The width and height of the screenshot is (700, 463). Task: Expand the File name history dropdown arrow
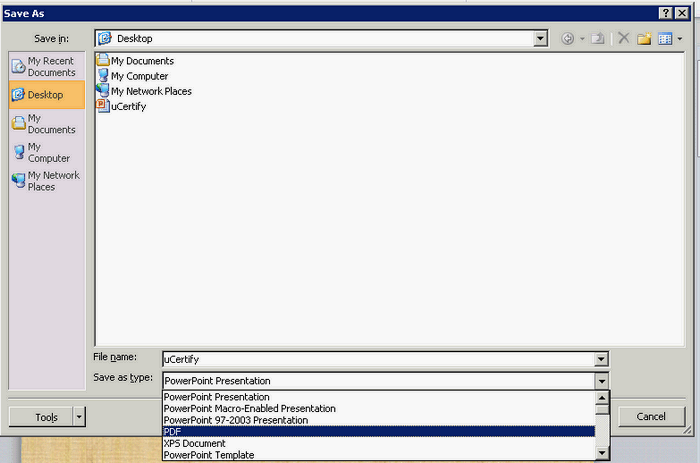(x=601, y=358)
